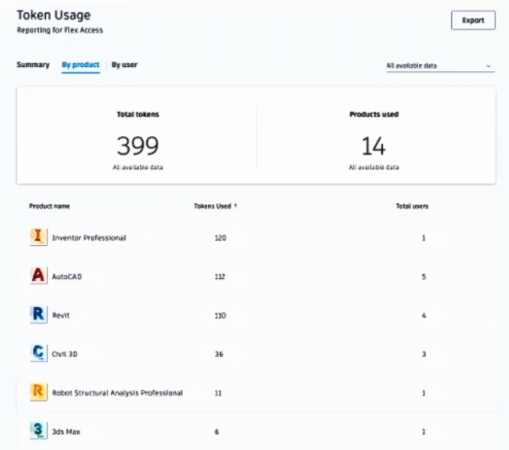Viewport: 509px width, 450px height.
Task: Click Robot Structural Analysis Professional name
Action: point(118,393)
